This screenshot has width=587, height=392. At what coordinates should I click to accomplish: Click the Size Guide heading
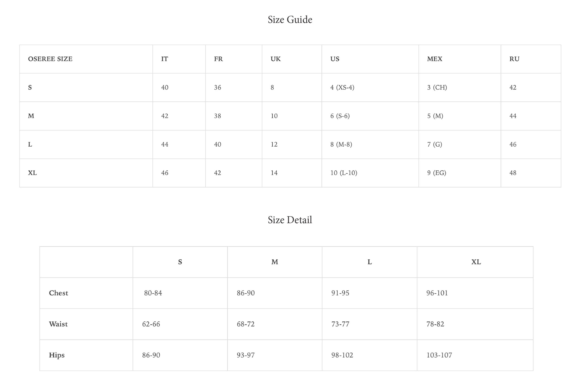290,20
